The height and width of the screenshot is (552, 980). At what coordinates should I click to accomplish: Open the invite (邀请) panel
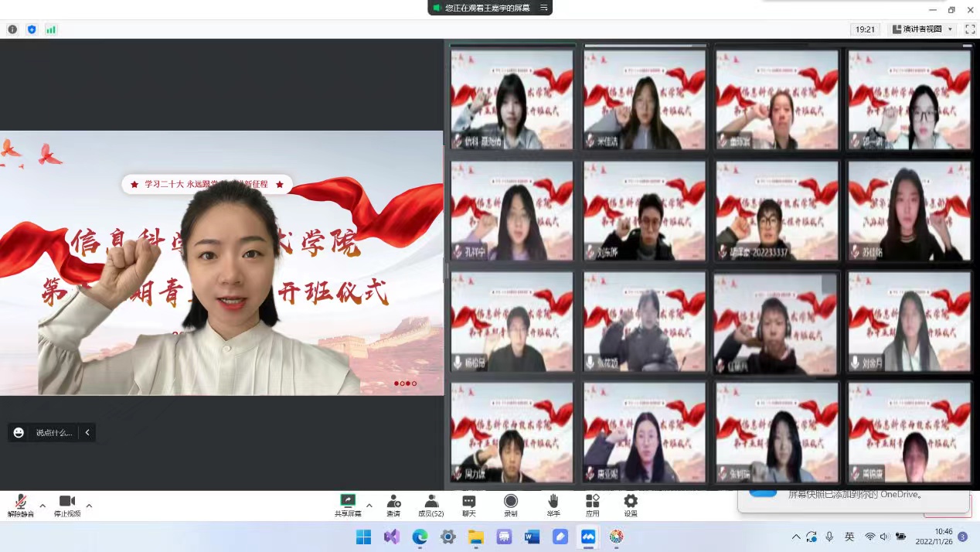tap(393, 506)
